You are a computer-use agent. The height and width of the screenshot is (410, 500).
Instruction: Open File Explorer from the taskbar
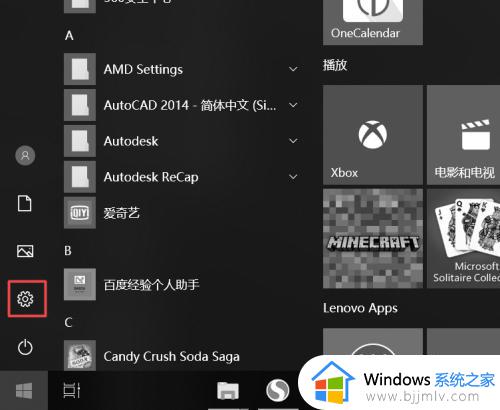pyautogui.click(x=228, y=390)
